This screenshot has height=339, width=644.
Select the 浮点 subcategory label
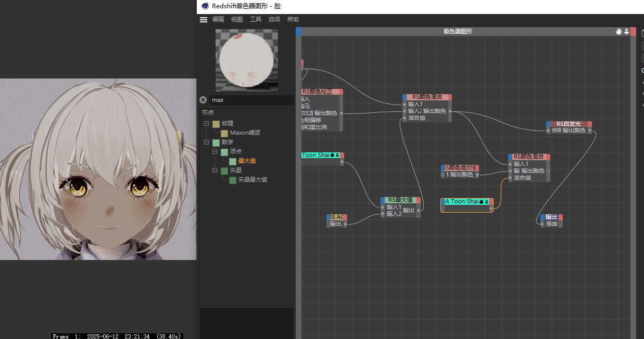[x=236, y=152]
